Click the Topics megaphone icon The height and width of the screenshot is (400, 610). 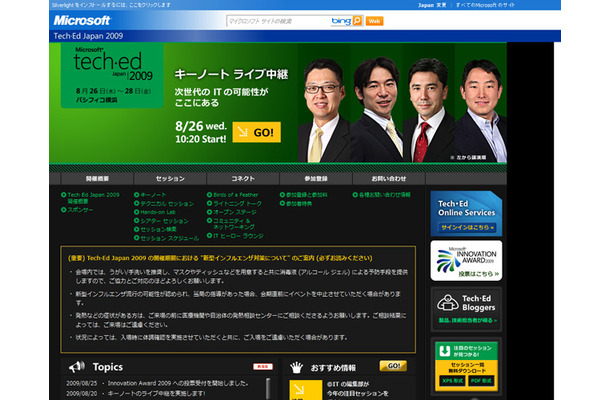click(77, 367)
